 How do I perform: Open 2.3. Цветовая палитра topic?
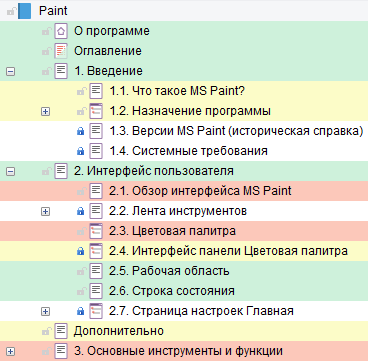click(x=173, y=231)
